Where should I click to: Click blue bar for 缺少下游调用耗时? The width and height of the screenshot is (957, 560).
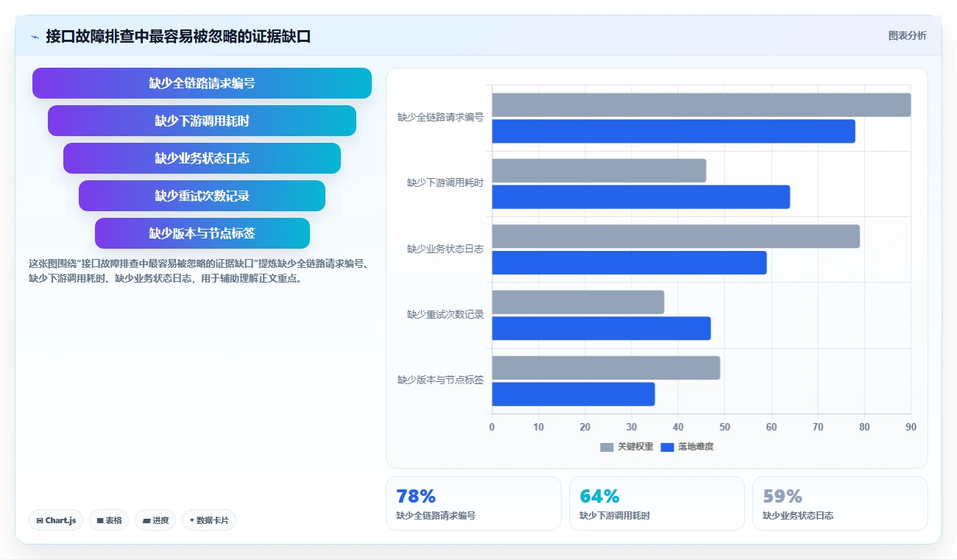(640, 196)
